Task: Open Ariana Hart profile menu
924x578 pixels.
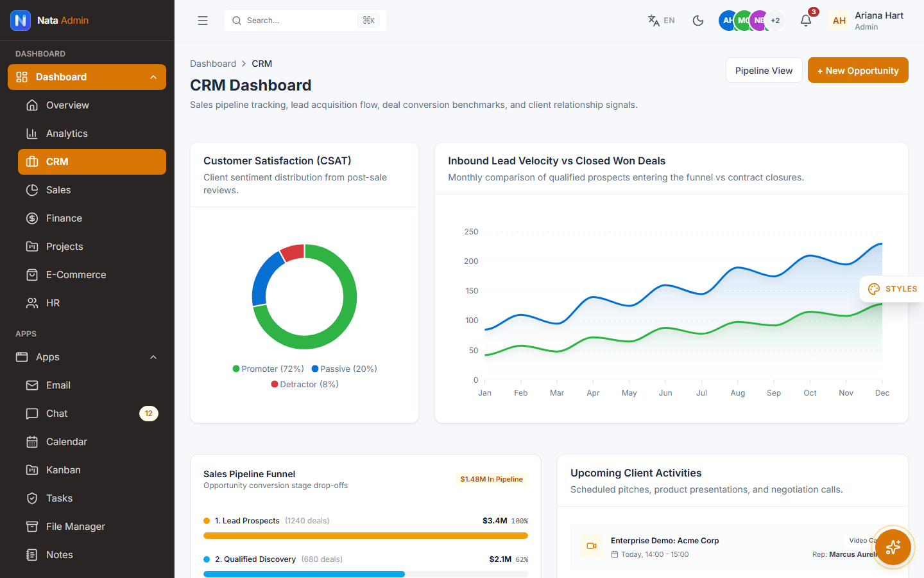Action: (x=867, y=21)
